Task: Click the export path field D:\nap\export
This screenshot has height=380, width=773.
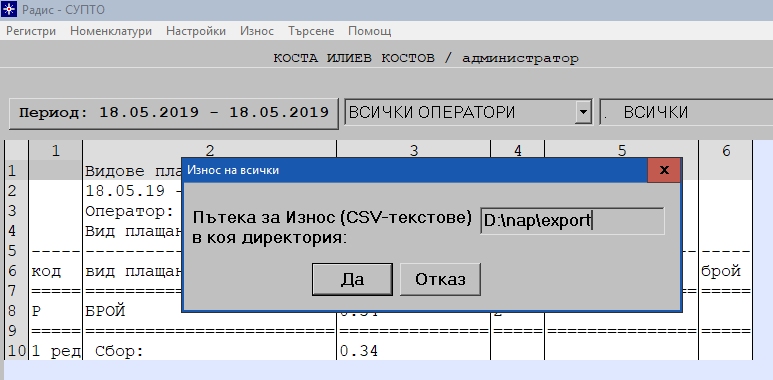Action: click(572, 221)
